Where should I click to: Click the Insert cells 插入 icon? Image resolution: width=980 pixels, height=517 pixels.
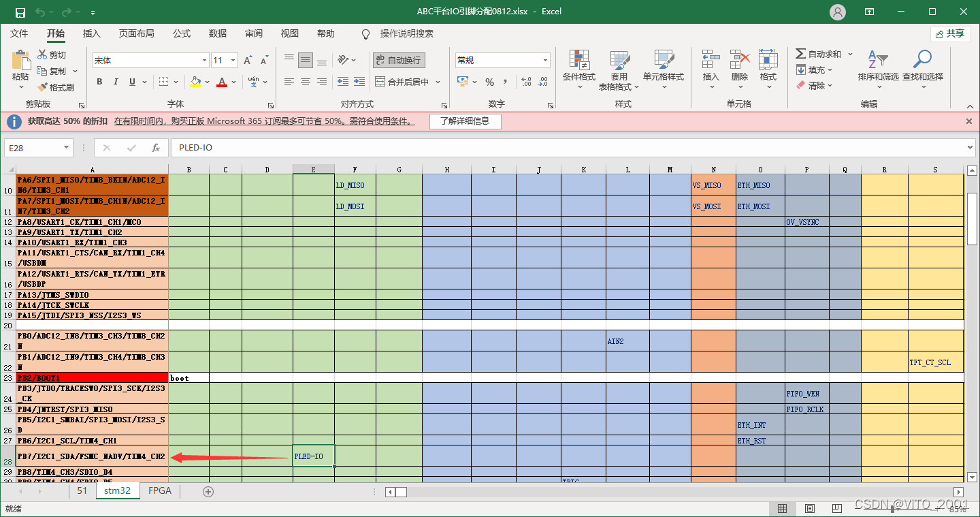tap(710, 59)
